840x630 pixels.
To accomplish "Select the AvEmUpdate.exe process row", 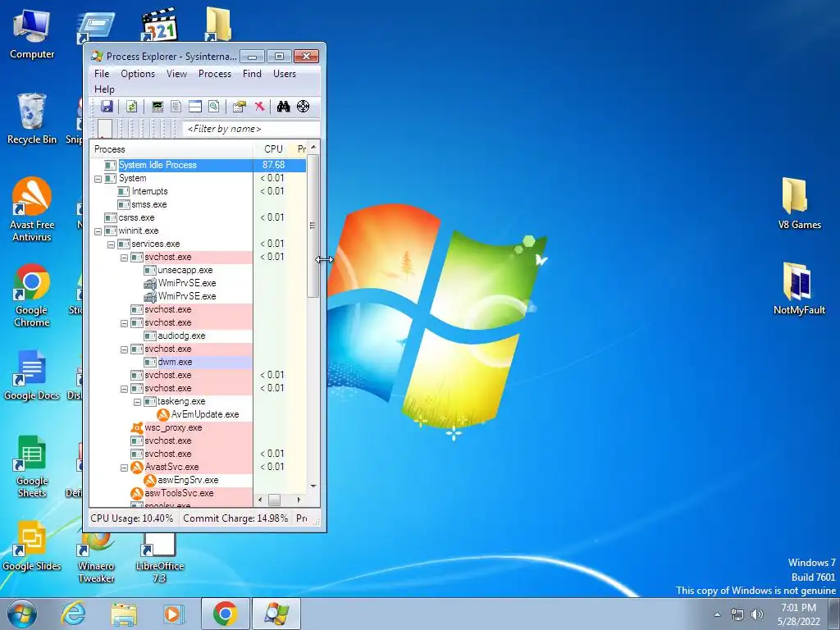I will tap(199, 414).
